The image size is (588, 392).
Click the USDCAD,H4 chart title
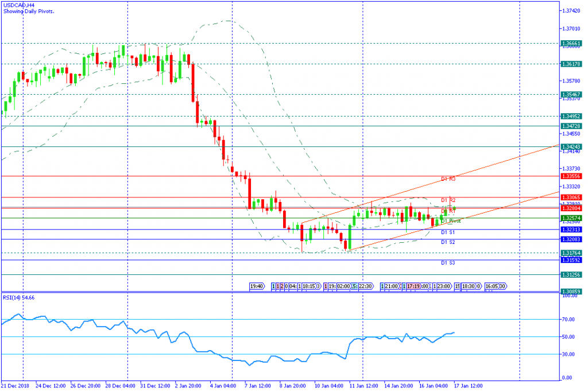click(x=19, y=5)
